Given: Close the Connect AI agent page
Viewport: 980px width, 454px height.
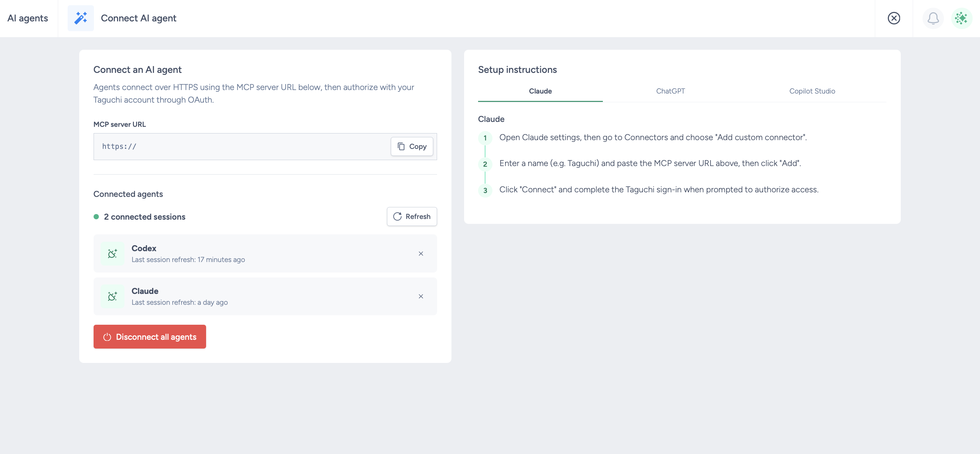Looking at the screenshot, I should coord(894,18).
